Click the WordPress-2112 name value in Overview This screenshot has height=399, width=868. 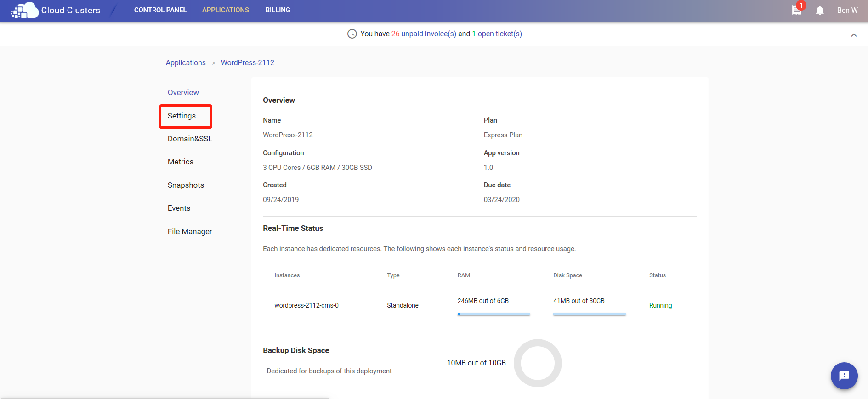point(288,135)
